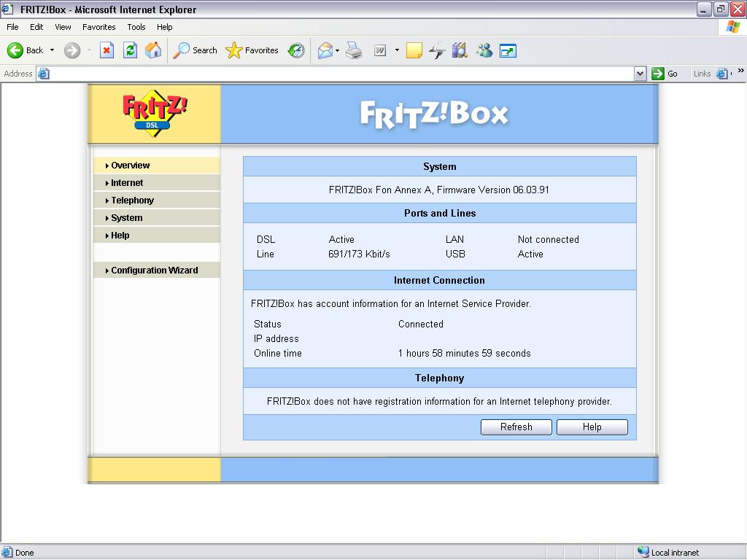Click Edit with Word icon
Image resolution: width=747 pixels, height=560 pixels.
pos(379,50)
